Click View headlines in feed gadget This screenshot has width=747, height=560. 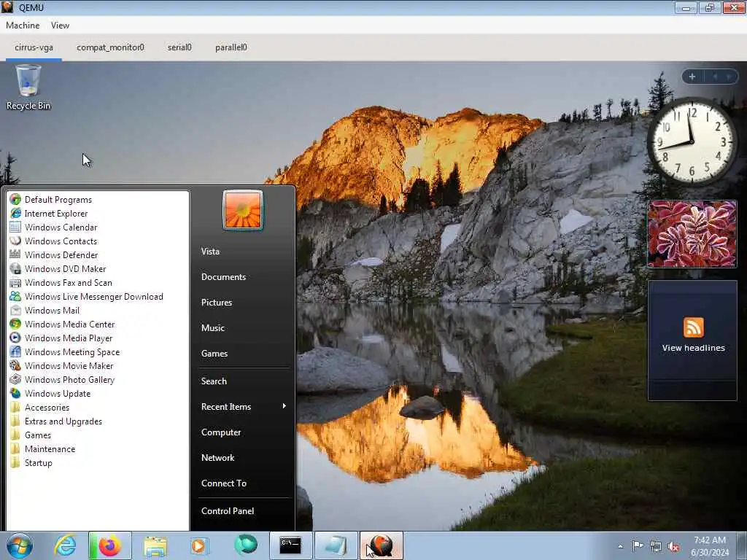click(693, 348)
